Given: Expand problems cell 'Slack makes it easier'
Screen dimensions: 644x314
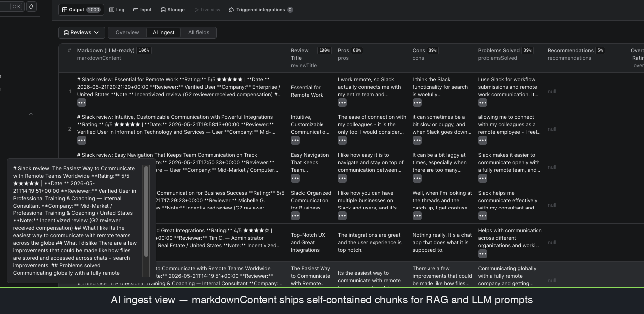Looking at the screenshot, I should [x=483, y=178].
